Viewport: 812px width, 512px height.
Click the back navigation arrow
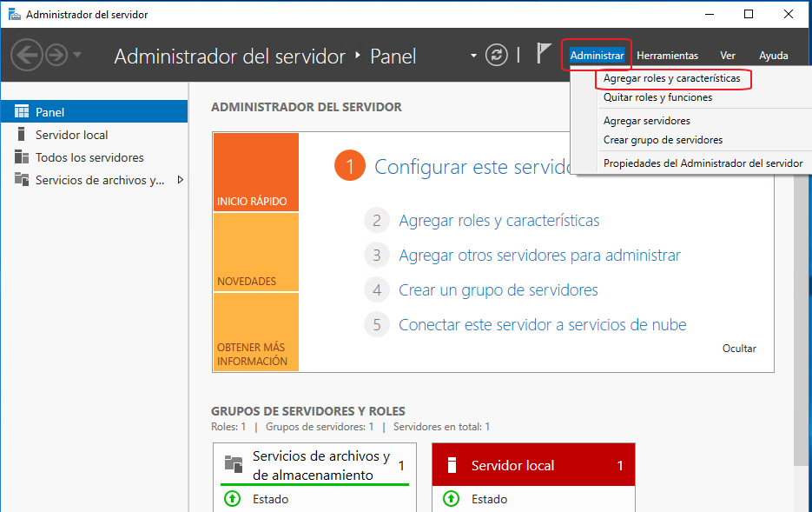(x=26, y=55)
